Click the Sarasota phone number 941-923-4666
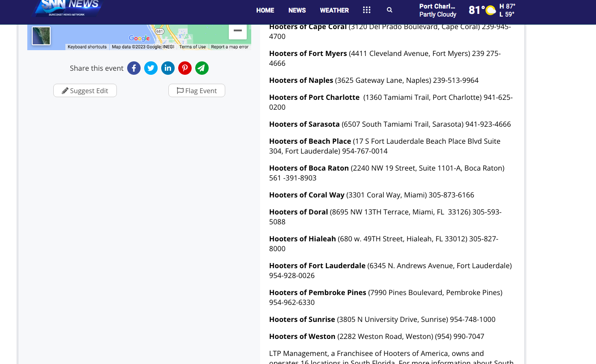 coord(488,124)
